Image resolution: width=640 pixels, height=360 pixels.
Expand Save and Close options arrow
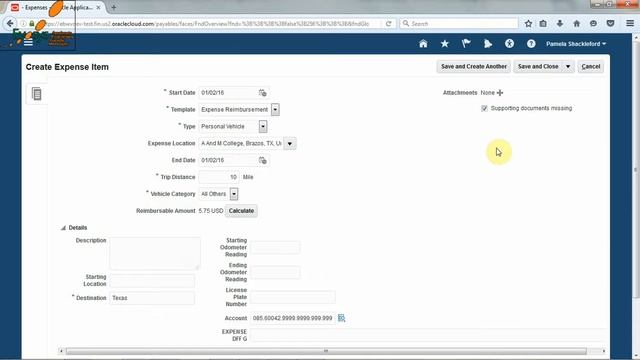[568, 67]
